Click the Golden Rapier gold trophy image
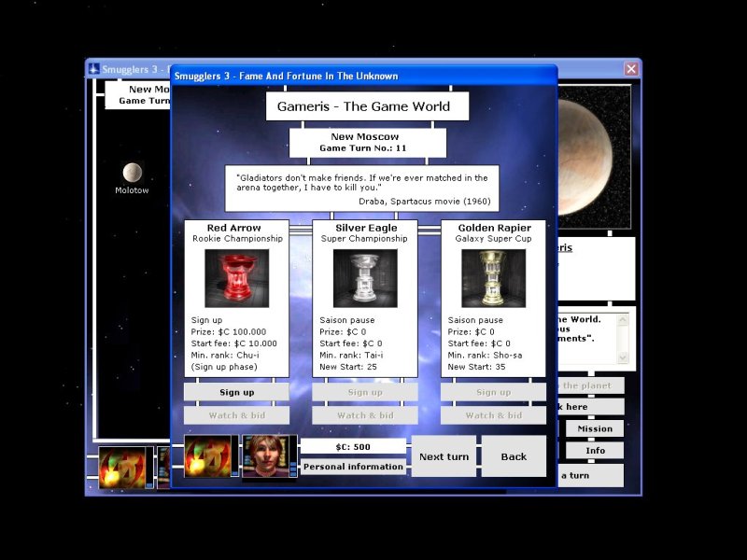 coord(493,278)
